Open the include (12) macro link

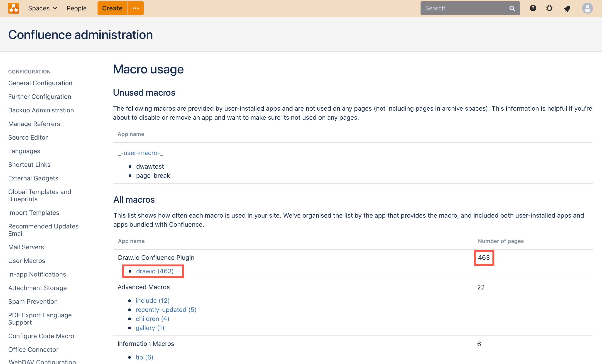(152, 301)
